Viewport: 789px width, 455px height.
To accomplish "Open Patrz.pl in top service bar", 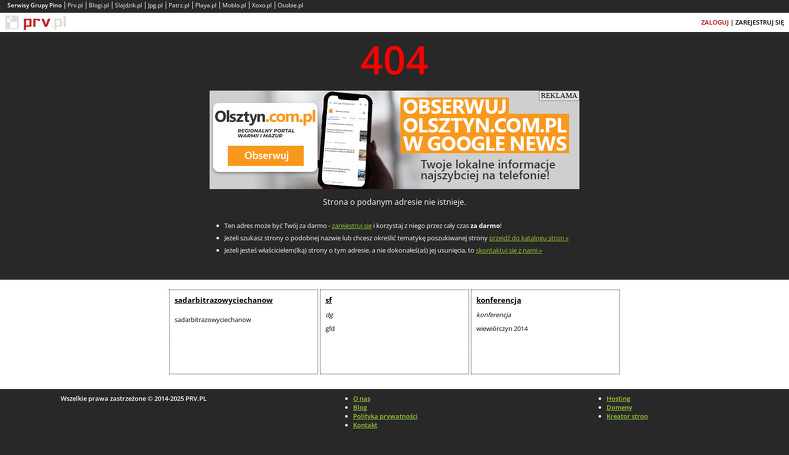I will pyautogui.click(x=179, y=6).
